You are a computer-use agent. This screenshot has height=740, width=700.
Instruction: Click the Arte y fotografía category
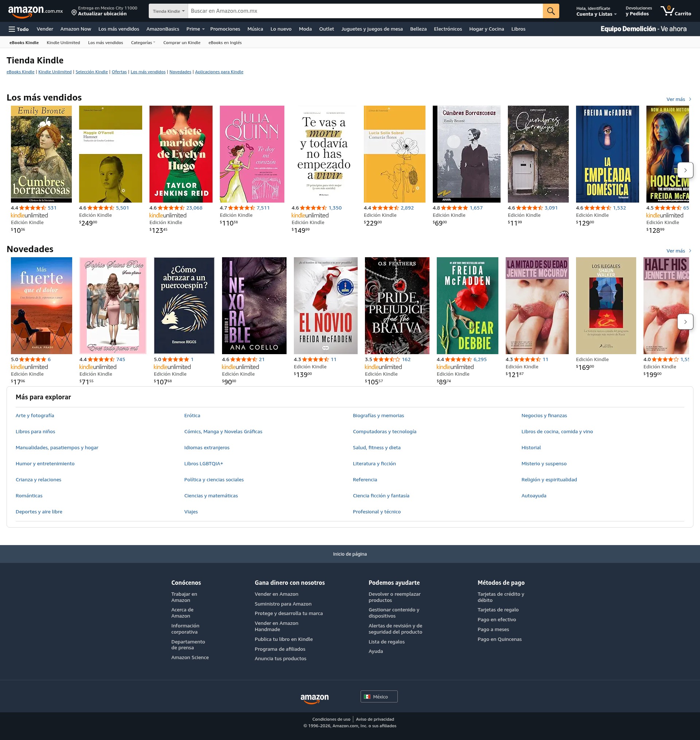pyautogui.click(x=35, y=415)
